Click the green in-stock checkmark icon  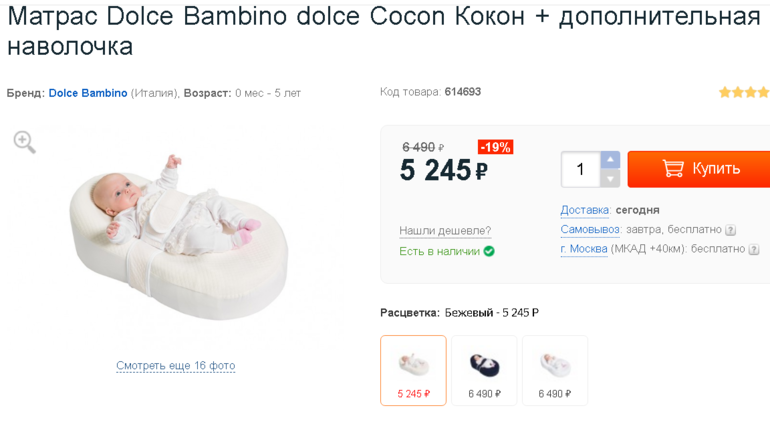(489, 251)
